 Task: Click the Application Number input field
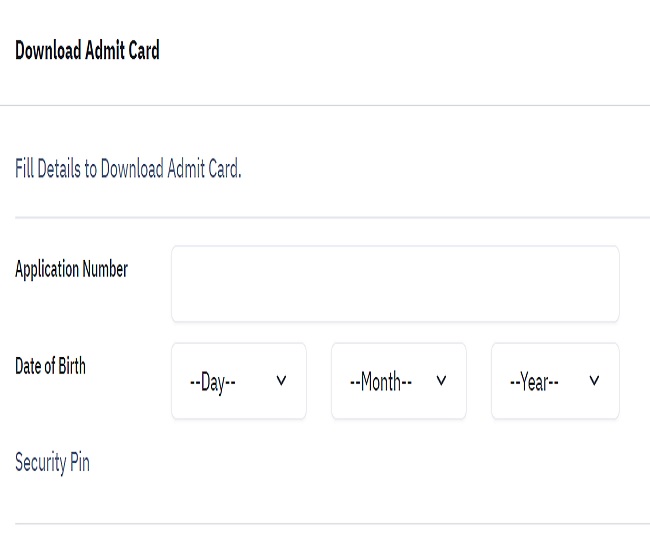395,284
